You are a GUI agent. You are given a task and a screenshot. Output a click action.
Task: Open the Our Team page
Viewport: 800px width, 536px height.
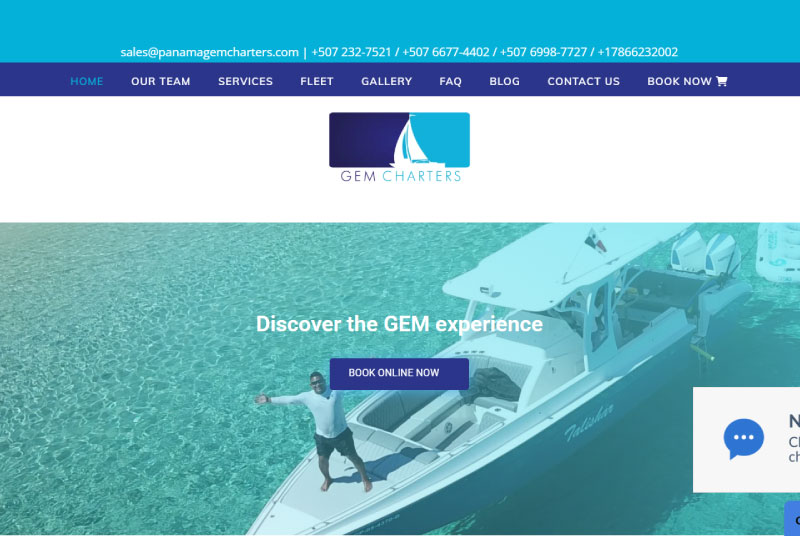point(161,81)
